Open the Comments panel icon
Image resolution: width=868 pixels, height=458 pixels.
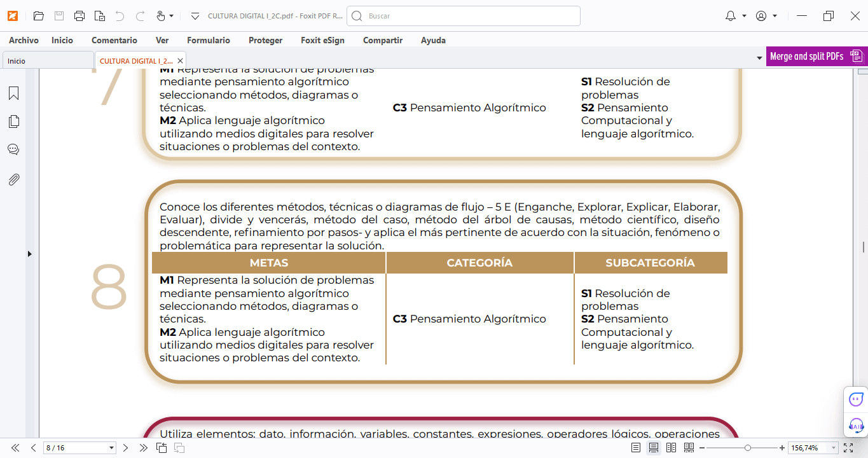click(x=13, y=149)
